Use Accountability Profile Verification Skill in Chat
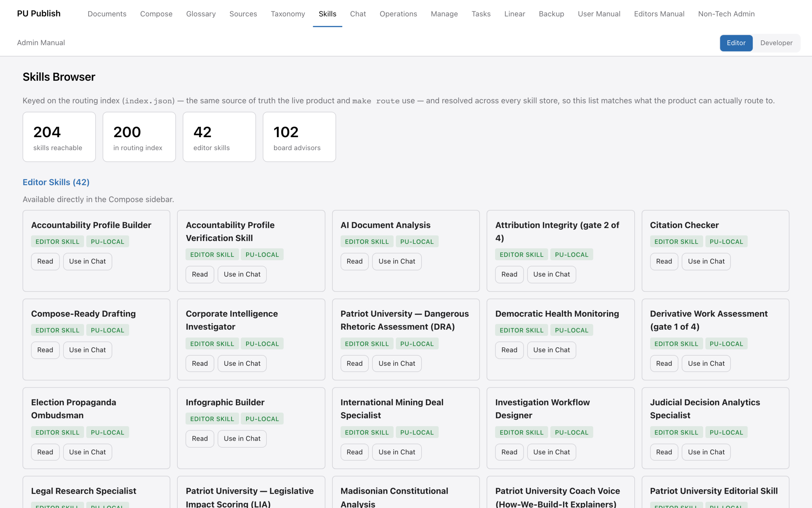 coord(242,275)
